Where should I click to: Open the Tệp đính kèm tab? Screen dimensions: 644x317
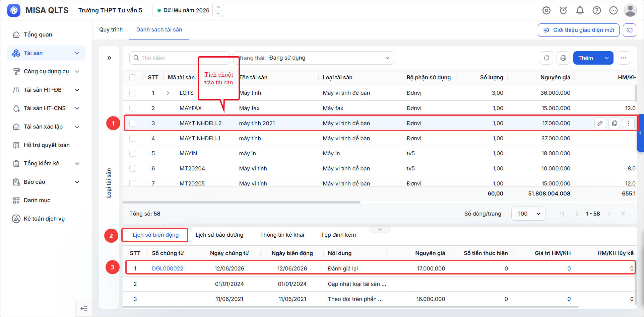coord(338,235)
